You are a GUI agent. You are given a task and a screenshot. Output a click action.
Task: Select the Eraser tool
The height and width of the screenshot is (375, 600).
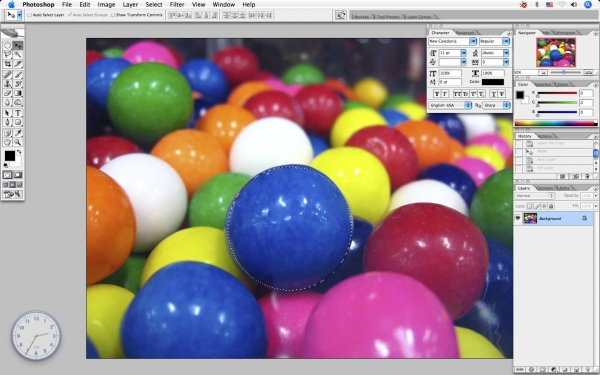pyautogui.click(x=7, y=93)
